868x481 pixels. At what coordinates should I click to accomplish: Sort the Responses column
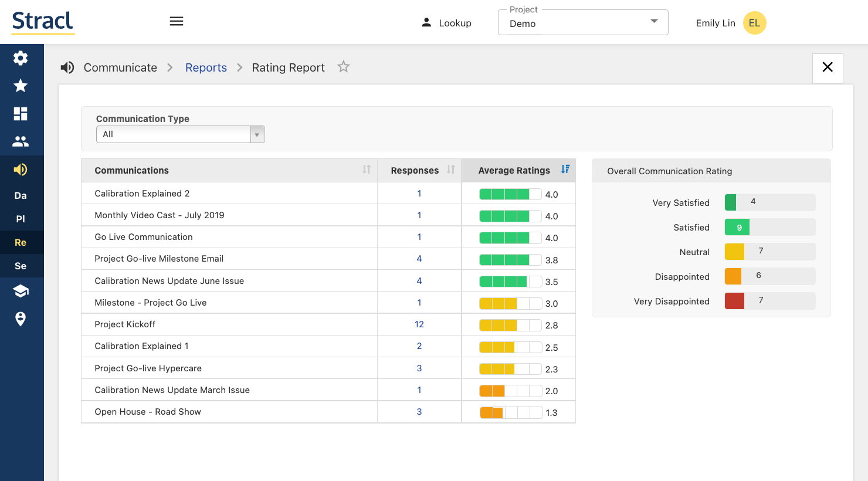[x=450, y=170]
